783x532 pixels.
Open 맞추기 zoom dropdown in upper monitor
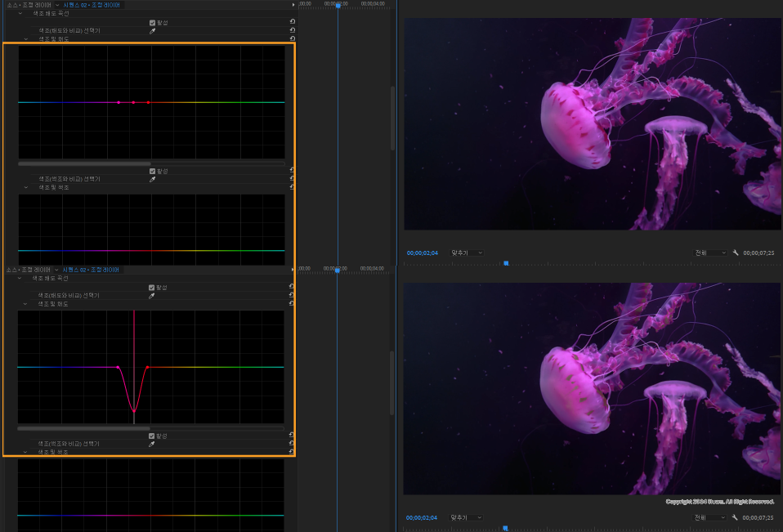click(467, 253)
